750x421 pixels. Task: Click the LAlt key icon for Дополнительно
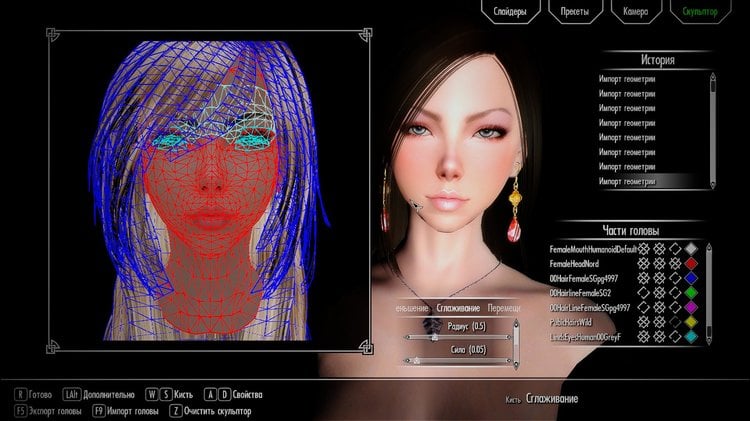coord(71,395)
